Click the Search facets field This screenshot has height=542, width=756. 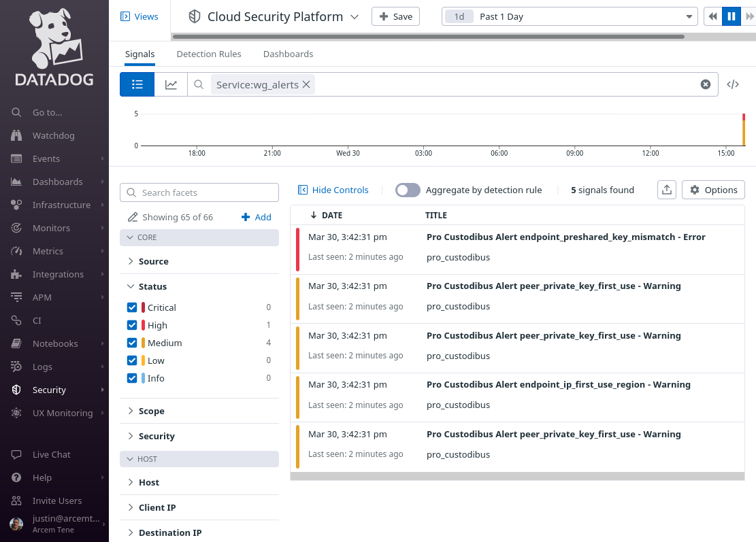click(x=199, y=192)
